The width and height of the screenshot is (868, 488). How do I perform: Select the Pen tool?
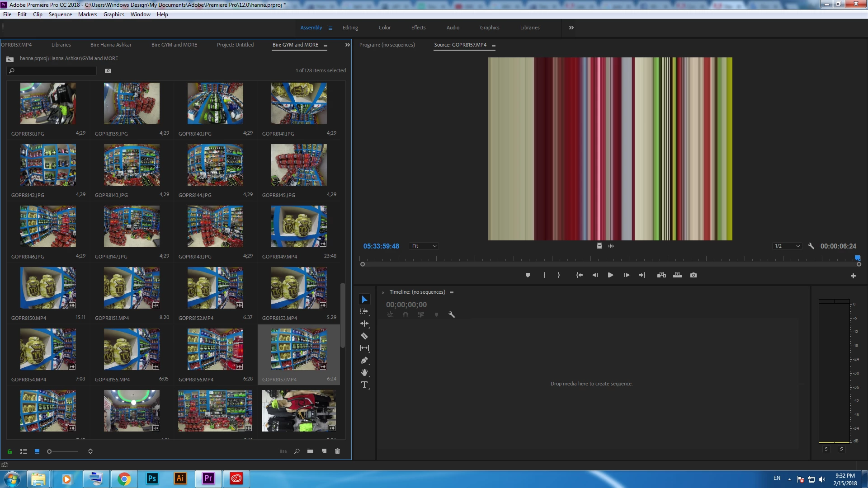364,361
